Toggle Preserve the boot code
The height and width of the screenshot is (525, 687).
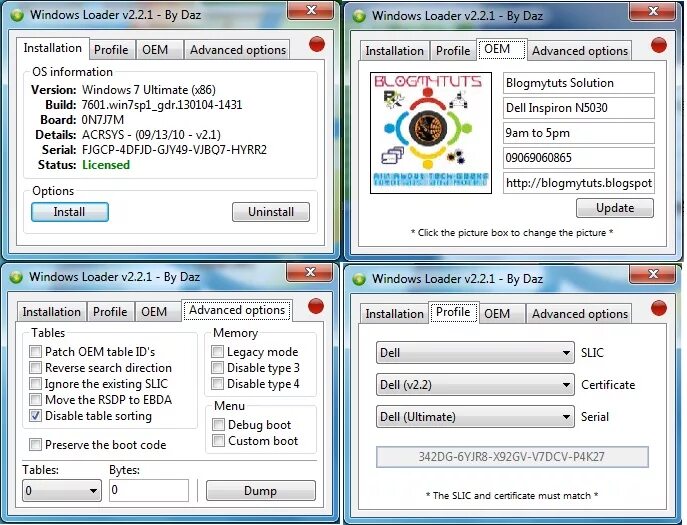[x=35, y=444]
